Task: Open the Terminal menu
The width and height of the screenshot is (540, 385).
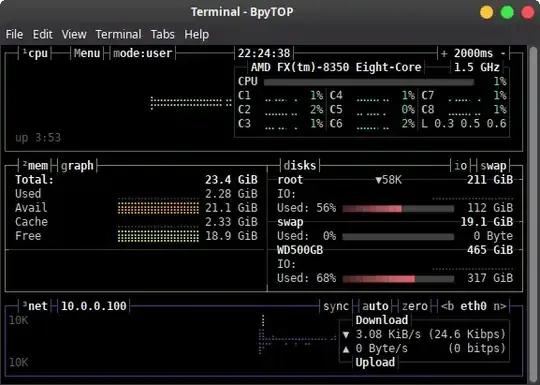Action: pos(118,34)
